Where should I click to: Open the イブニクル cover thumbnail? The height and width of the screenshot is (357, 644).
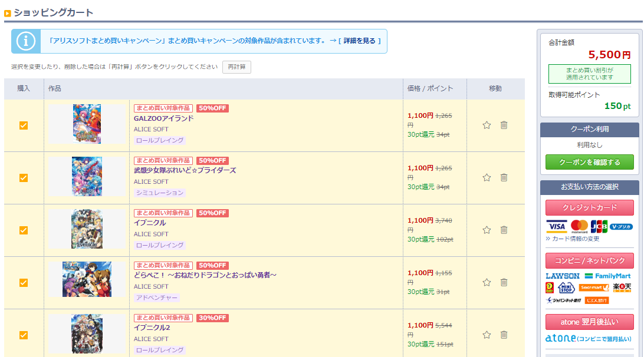[x=87, y=229]
